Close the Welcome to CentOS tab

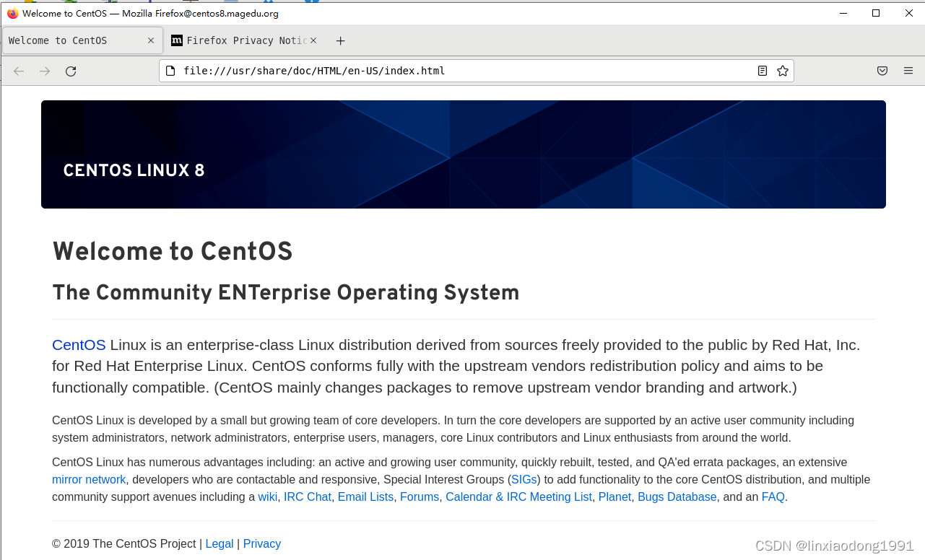tap(151, 40)
